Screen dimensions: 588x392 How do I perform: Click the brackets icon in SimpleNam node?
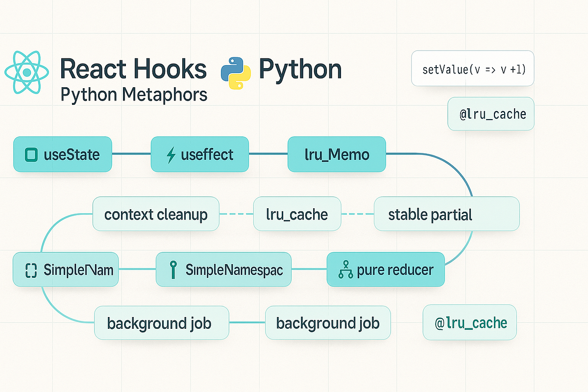point(31,270)
